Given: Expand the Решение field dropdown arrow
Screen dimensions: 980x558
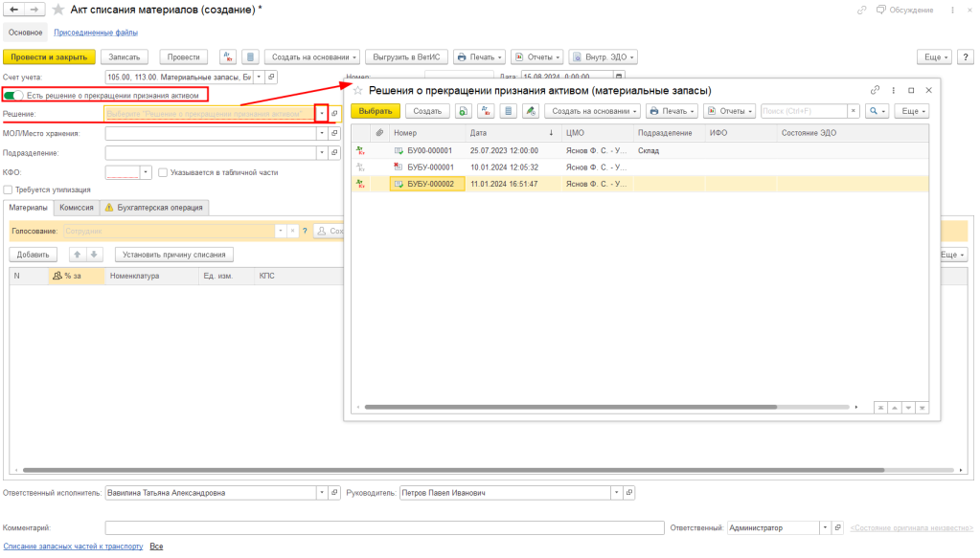Looking at the screenshot, I should click(x=321, y=113).
